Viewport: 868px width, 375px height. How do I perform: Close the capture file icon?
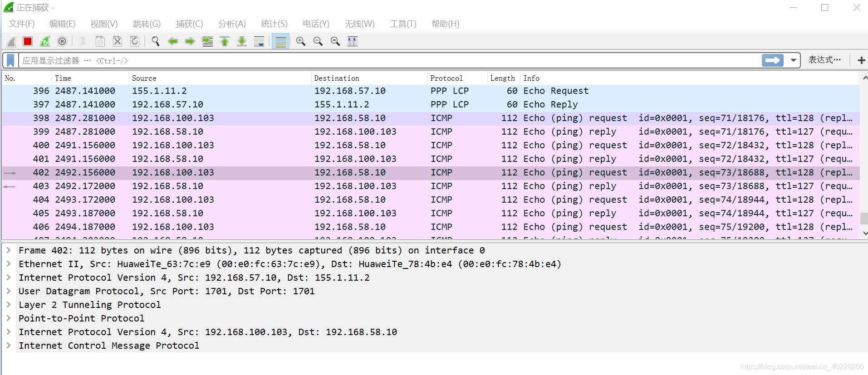pyautogui.click(x=118, y=42)
